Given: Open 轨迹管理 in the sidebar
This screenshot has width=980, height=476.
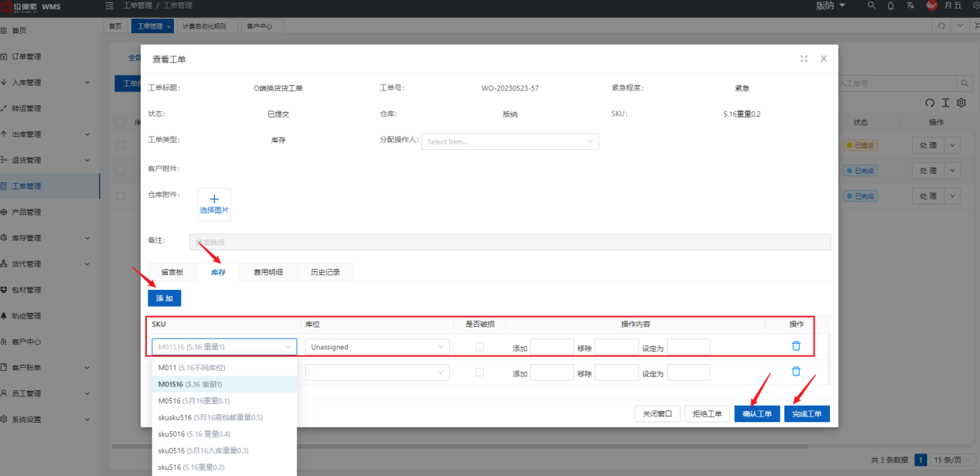Looking at the screenshot, I should 26,315.
